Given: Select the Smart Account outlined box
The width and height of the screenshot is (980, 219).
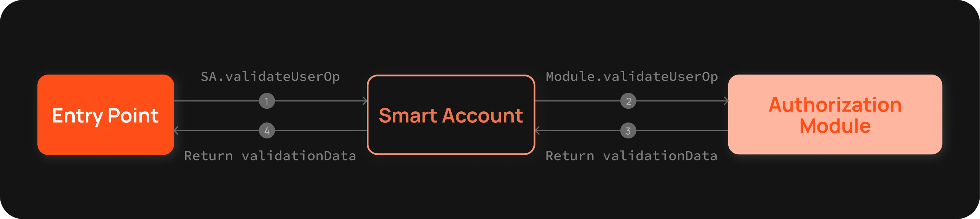Looking at the screenshot, I should coord(451,115).
